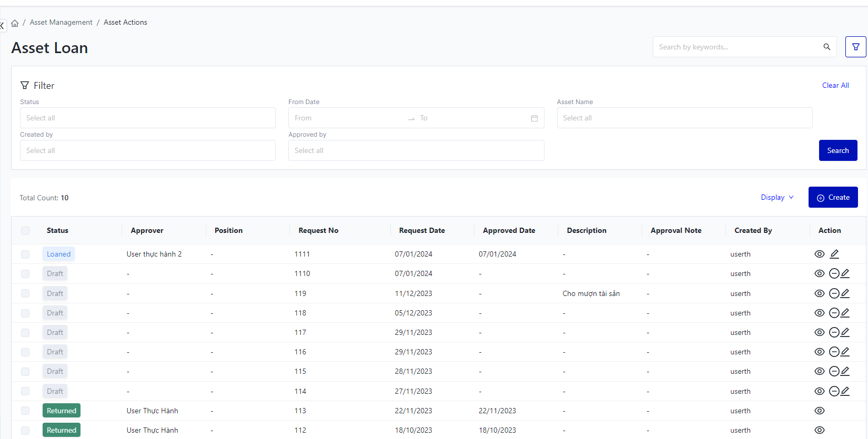The image size is (868, 439).
Task: Open Asset Actions breadcrumb
Action: 125,22
